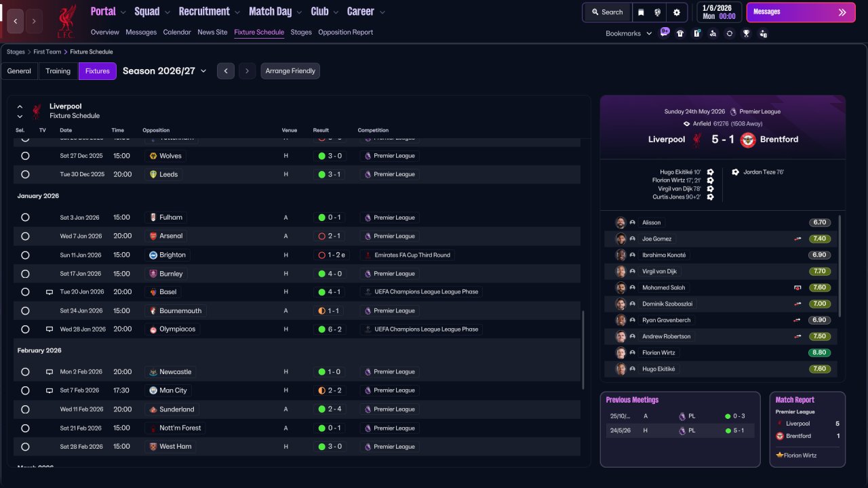
Task: Click the player ratings list scrollbar
Action: (840, 266)
